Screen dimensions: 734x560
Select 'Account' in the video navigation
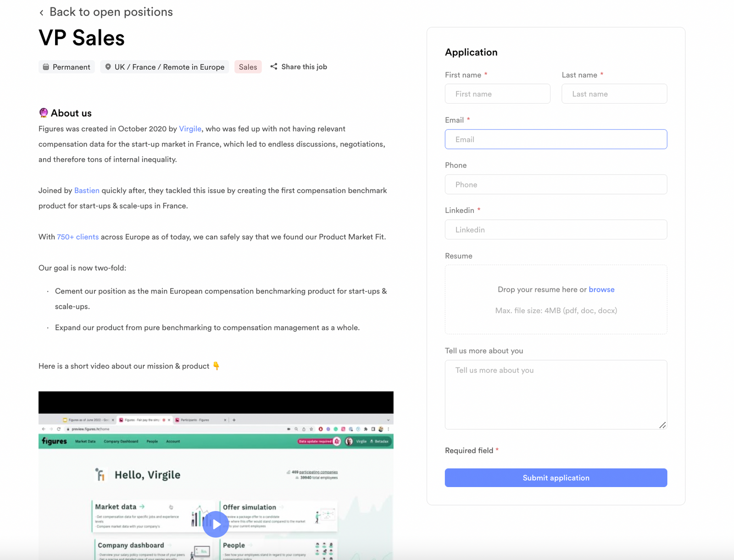tap(172, 441)
